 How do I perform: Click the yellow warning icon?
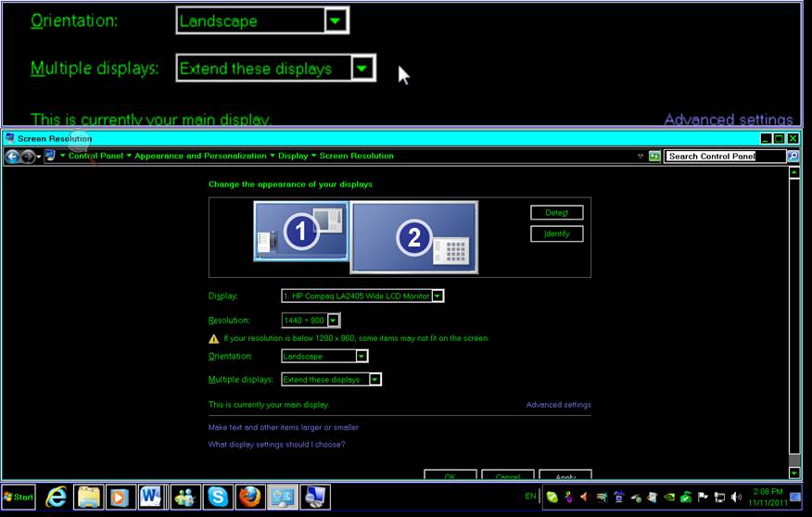214,339
